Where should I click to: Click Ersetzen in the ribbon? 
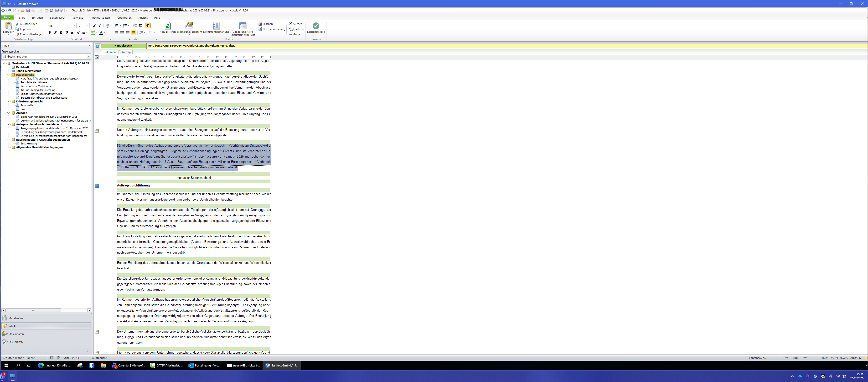tap(296, 29)
